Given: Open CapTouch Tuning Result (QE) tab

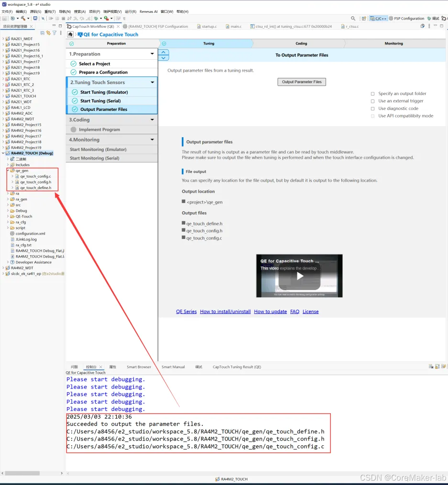Looking at the screenshot, I should [x=237, y=367].
